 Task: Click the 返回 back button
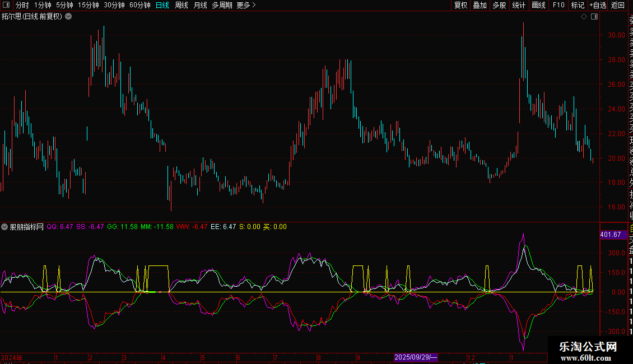point(618,5)
